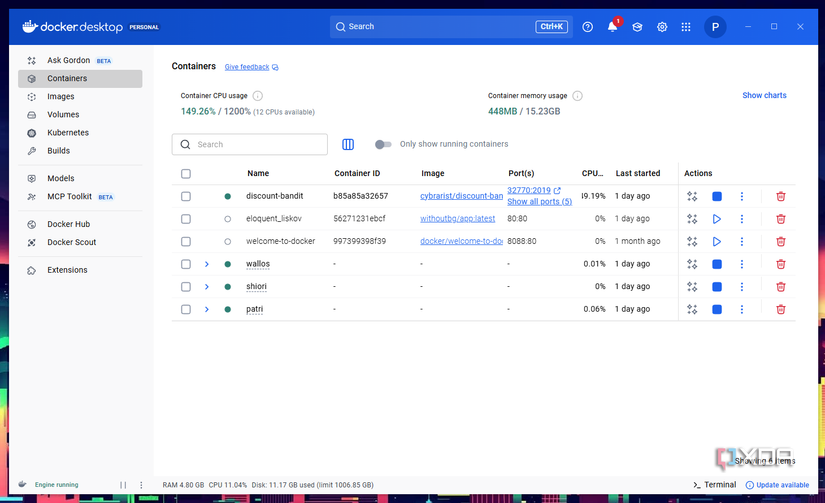Tick the wallos checkbox
825x503 pixels.
186,264
